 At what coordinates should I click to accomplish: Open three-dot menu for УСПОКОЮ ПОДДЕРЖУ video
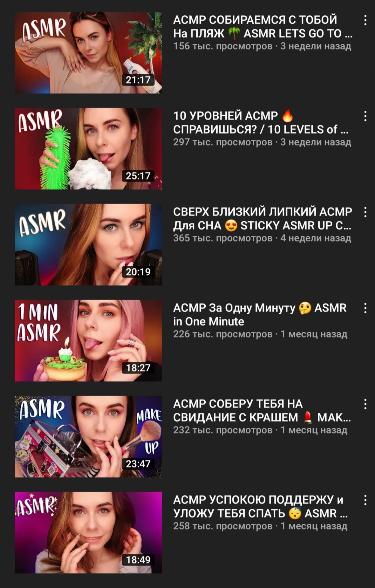pyautogui.click(x=365, y=500)
